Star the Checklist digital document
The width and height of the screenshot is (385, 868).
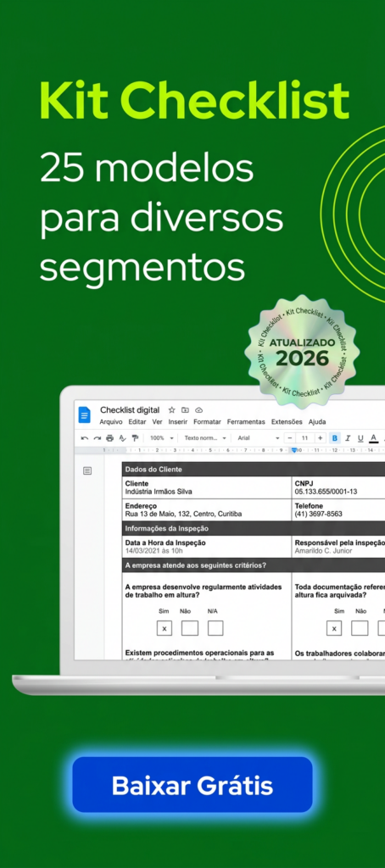(172, 410)
